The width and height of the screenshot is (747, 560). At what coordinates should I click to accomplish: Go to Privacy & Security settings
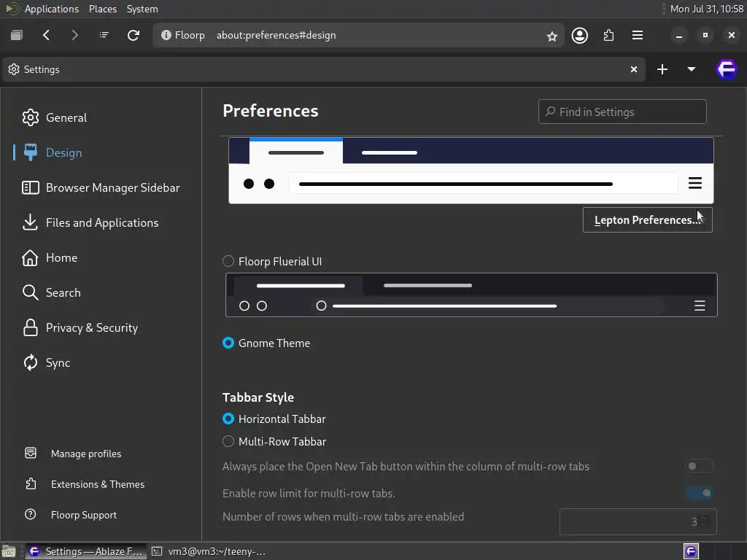91,327
